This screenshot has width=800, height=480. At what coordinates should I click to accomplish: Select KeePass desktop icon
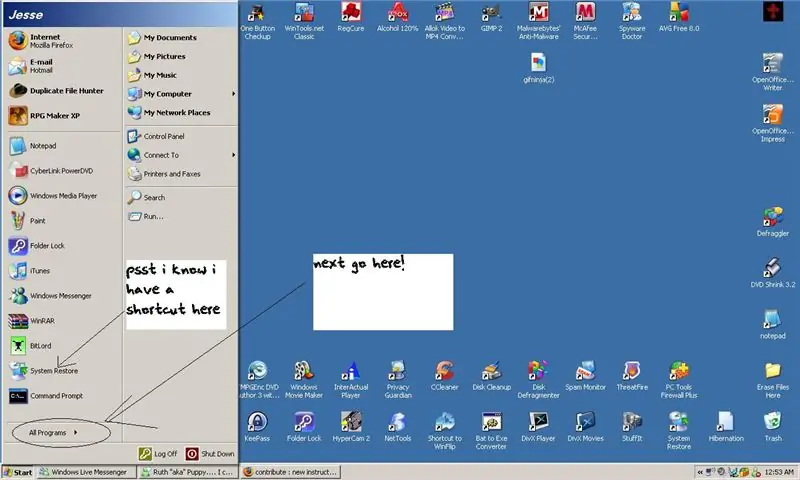257,427
